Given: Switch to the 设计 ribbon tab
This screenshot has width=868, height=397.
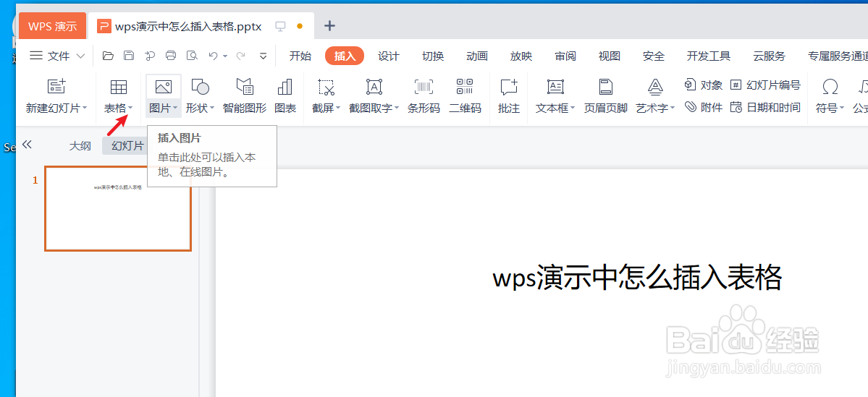Looking at the screenshot, I should [x=389, y=56].
